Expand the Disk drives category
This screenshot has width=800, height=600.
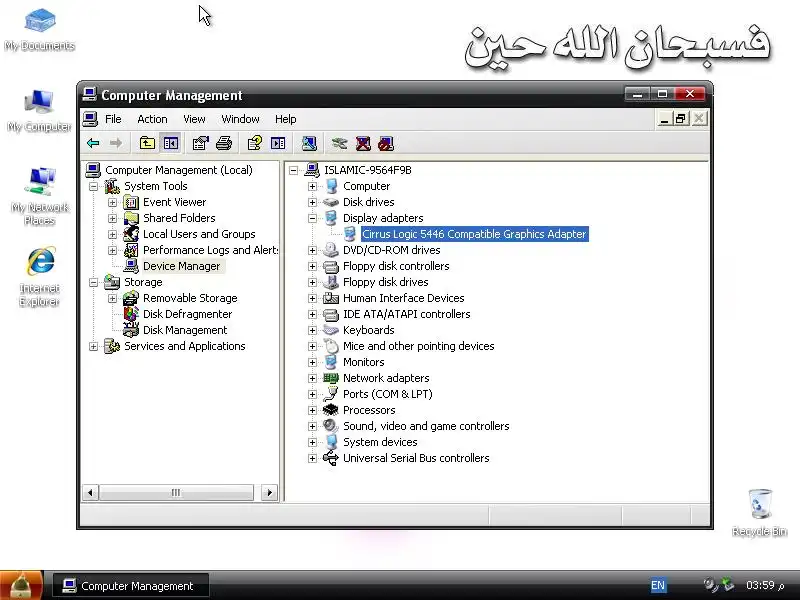click(312, 202)
